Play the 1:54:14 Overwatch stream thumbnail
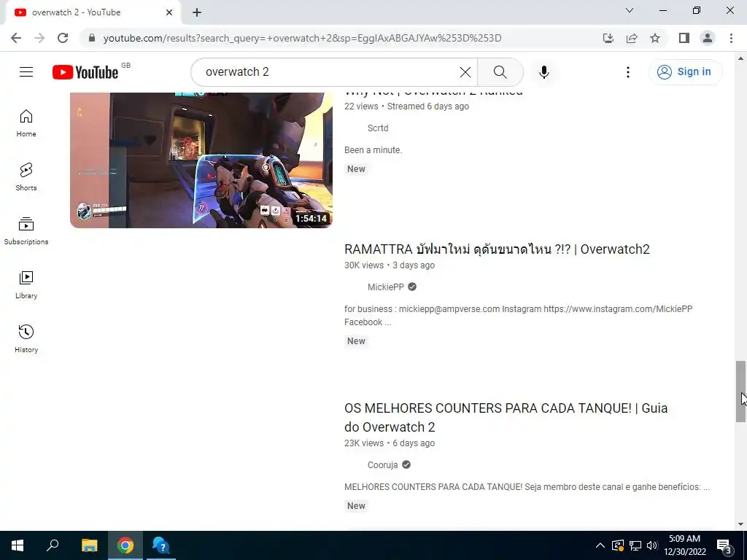The height and width of the screenshot is (560, 747). click(201, 160)
